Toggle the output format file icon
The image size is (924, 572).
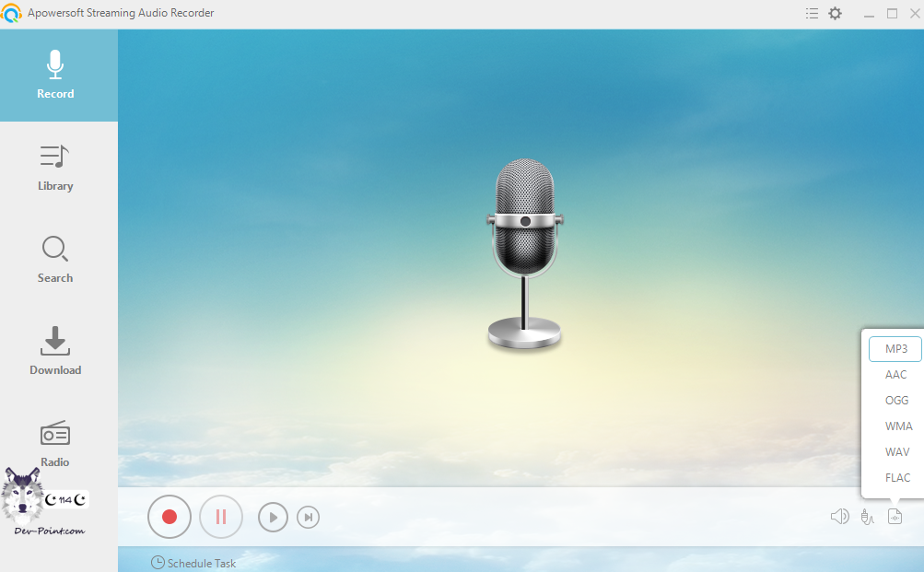pos(895,517)
